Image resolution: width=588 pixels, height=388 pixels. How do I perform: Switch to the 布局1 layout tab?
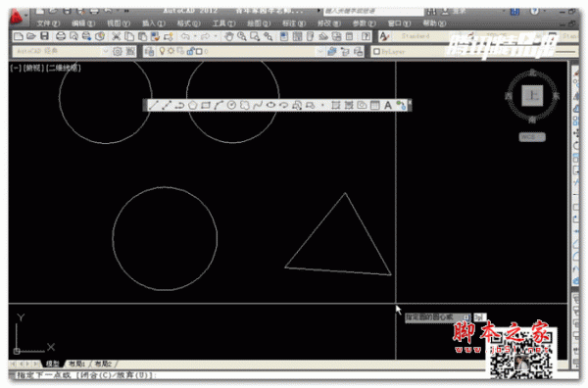(76, 364)
